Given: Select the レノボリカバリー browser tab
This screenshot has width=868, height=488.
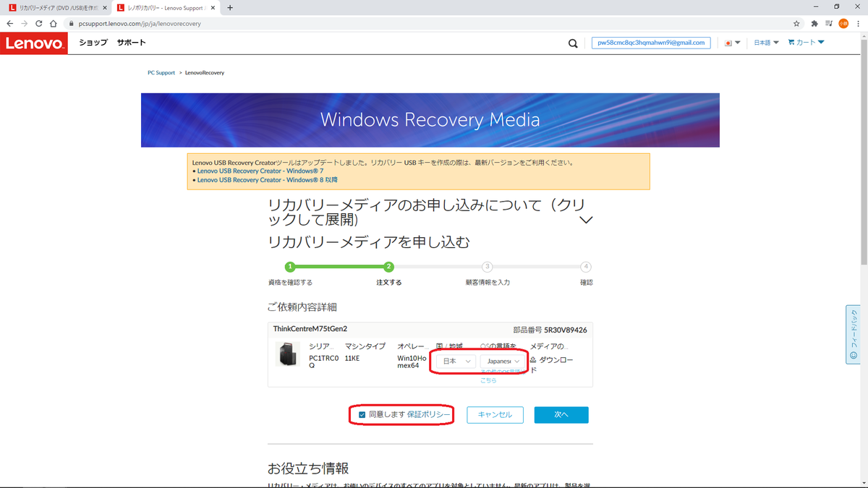Looking at the screenshot, I should [x=165, y=7].
